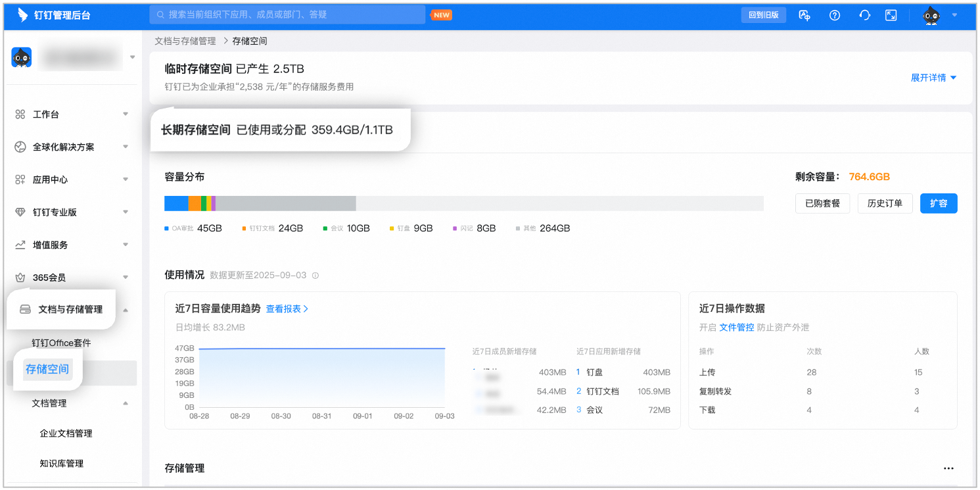Open the language translation icon in top bar
The height and width of the screenshot is (490, 980).
point(805,15)
